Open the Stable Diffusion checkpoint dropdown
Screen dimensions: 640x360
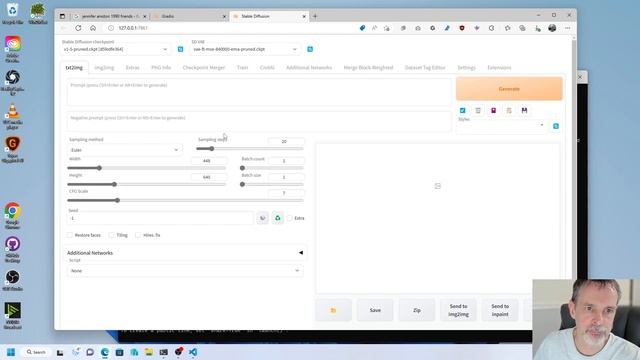pyautogui.click(x=116, y=49)
